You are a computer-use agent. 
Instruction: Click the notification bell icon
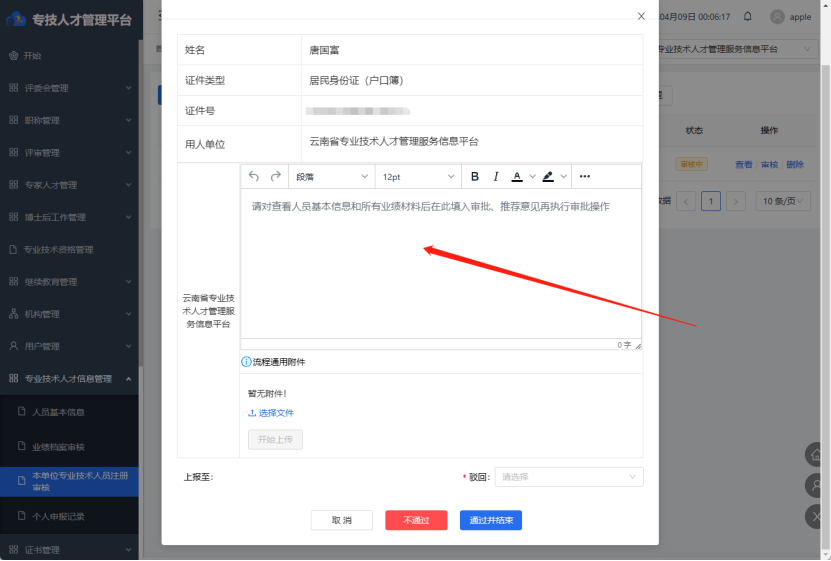point(748,17)
